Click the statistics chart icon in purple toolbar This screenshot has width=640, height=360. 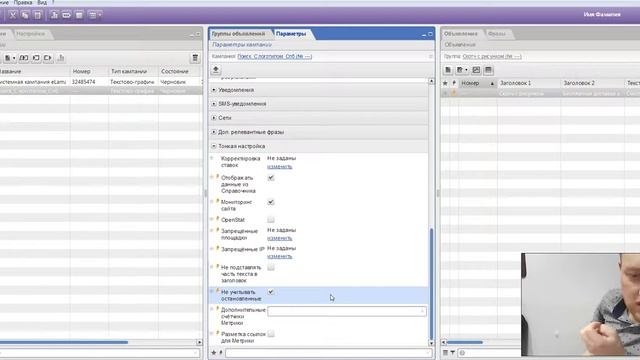54,15
